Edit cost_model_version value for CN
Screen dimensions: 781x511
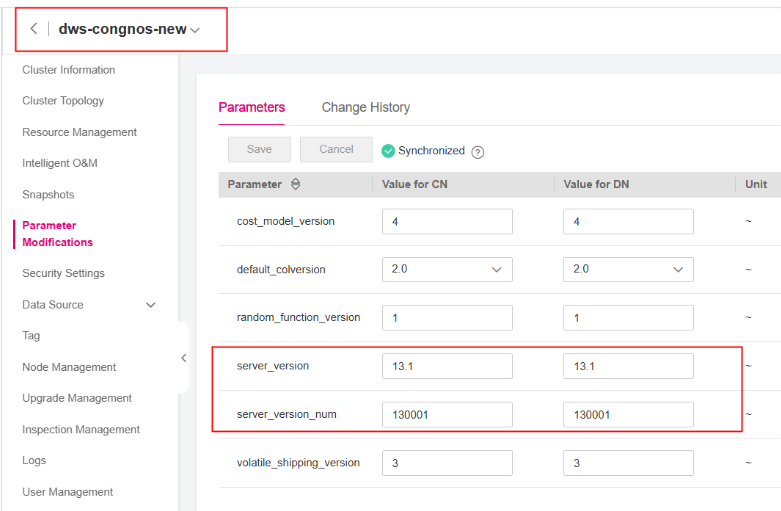pos(447,221)
